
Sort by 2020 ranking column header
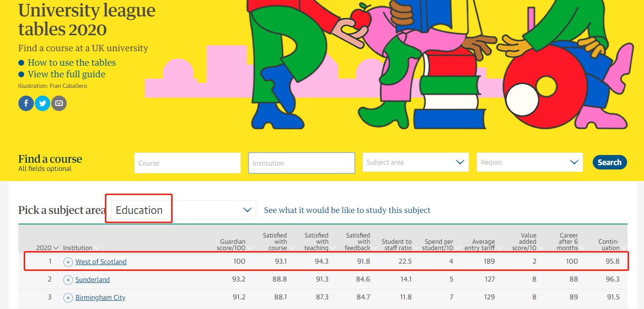(x=47, y=248)
